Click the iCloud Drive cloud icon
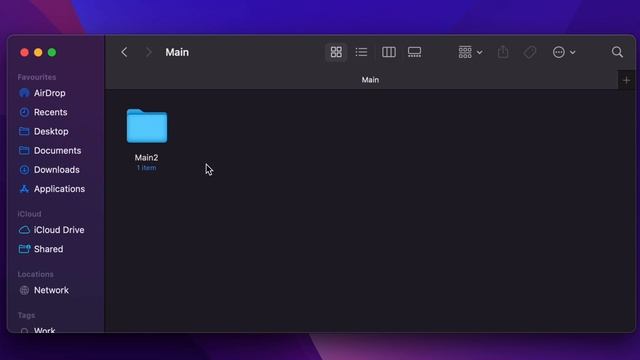 coord(24,230)
